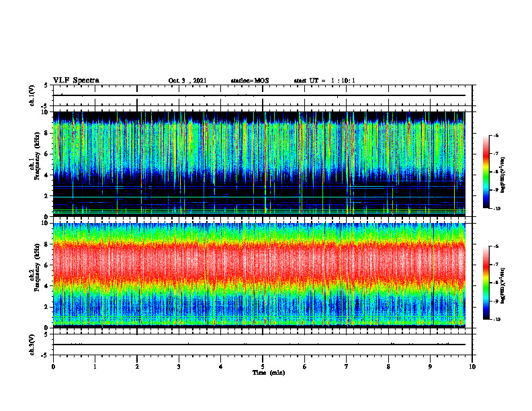
Task: Click the "ch.1(V)" waveform axis label
Action: [32, 95]
